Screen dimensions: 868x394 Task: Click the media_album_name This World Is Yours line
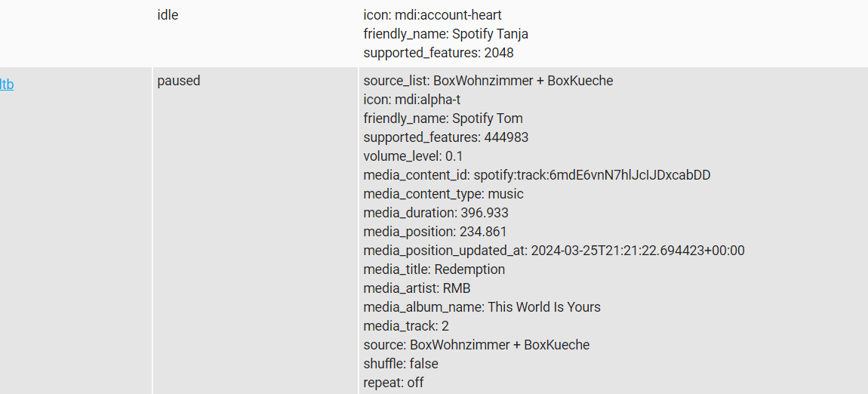click(x=482, y=307)
